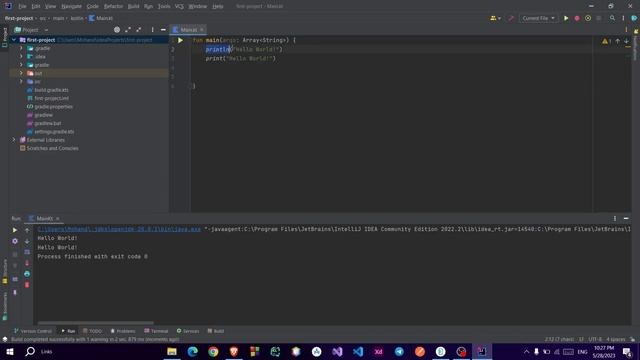Open the Services tool window
The image size is (640, 360).
[x=188, y=331]
